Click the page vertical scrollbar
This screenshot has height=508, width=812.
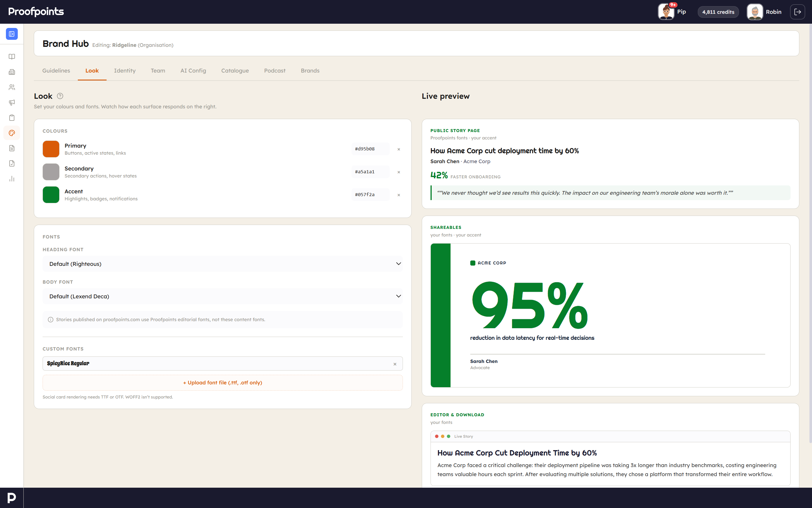[810, 233]
